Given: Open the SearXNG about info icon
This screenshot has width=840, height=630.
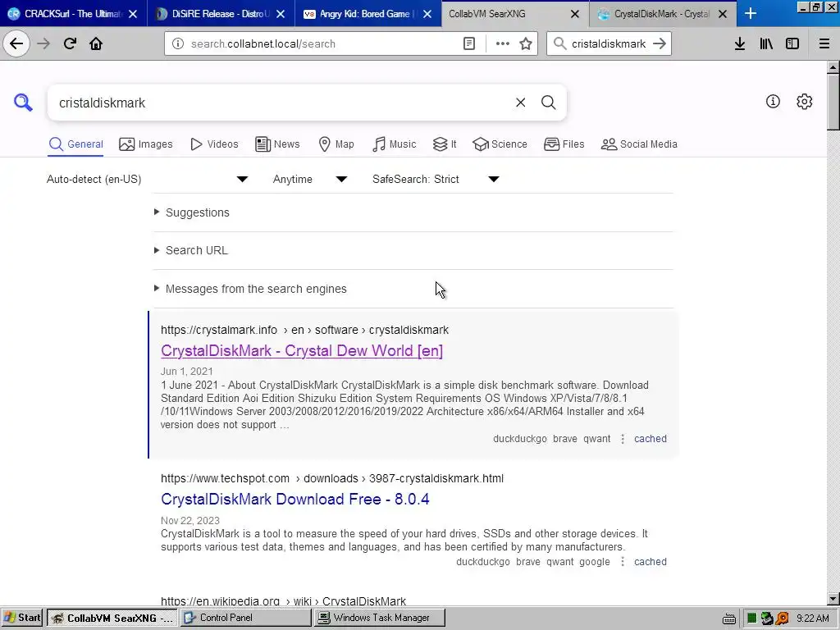Looking at the screenshot, I should tap(773, 101).
